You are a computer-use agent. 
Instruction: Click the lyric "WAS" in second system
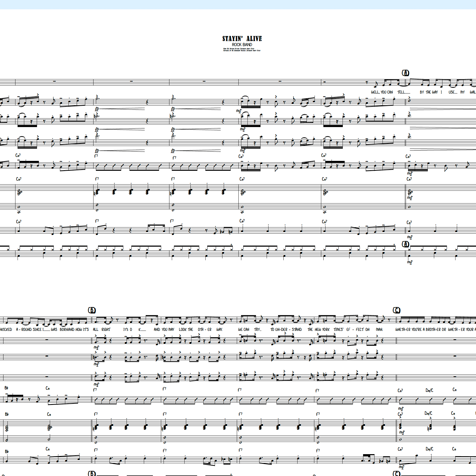(54, 329)
